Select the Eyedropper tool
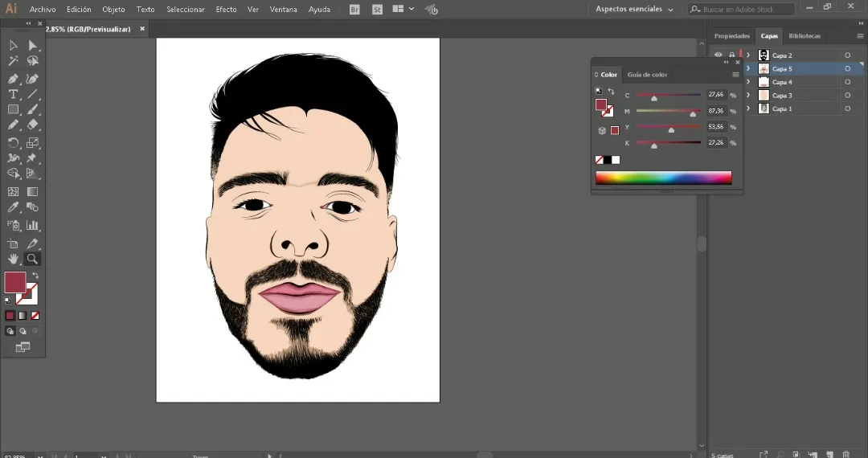This screenshot has height=458, width=868. click(14, 207)
